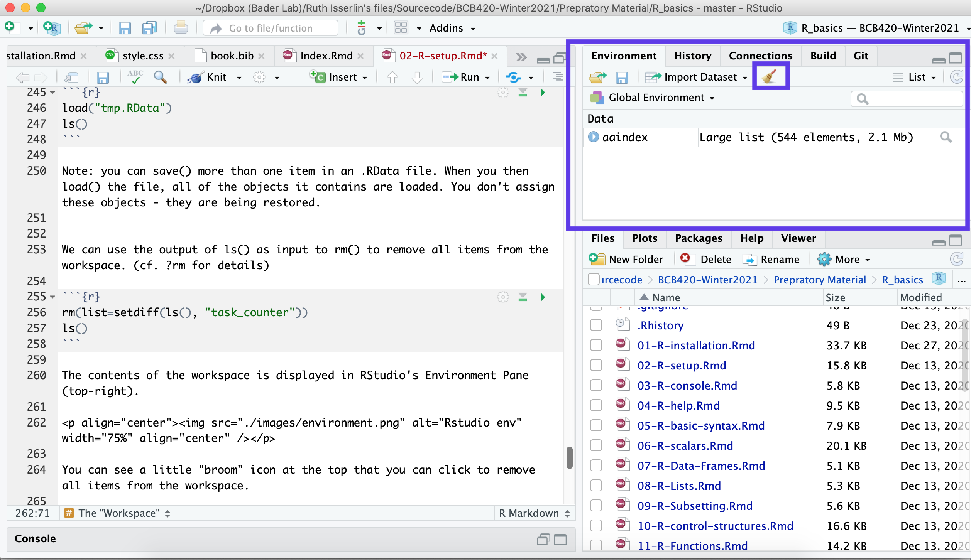Click the Load workspace folder icon in Environment

598,78
